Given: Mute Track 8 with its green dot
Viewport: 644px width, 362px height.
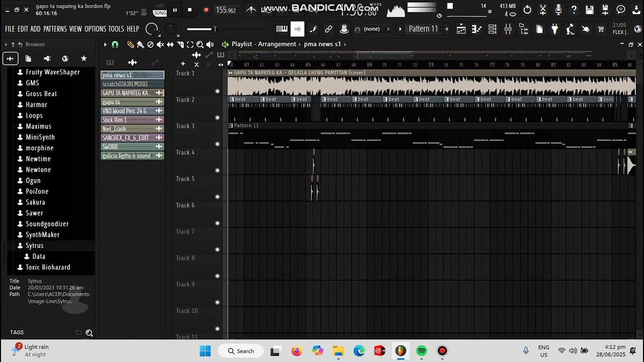Looking at the screenshot, I should (217, 276).
